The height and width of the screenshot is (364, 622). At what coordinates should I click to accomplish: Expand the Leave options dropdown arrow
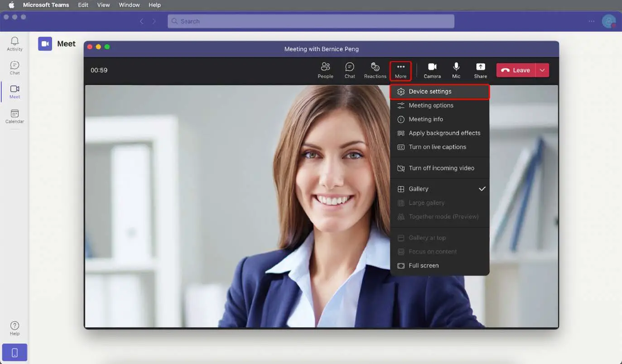coord(542,70)
